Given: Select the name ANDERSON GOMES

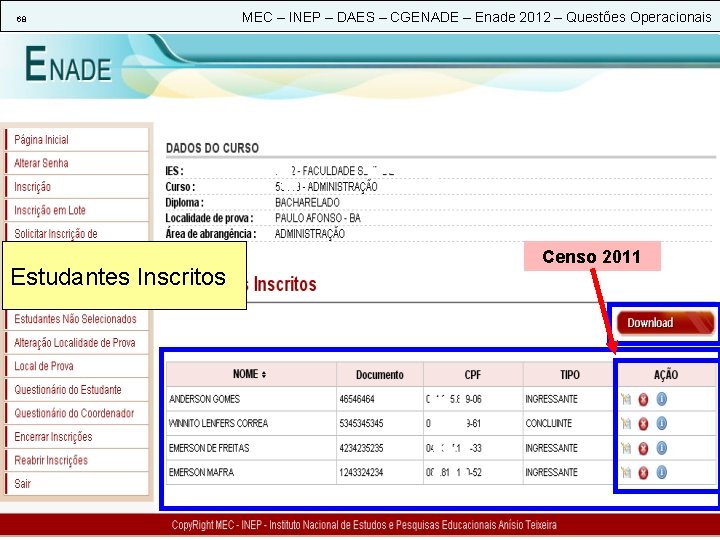Looking at the screenshot, I should coord(204,399).
